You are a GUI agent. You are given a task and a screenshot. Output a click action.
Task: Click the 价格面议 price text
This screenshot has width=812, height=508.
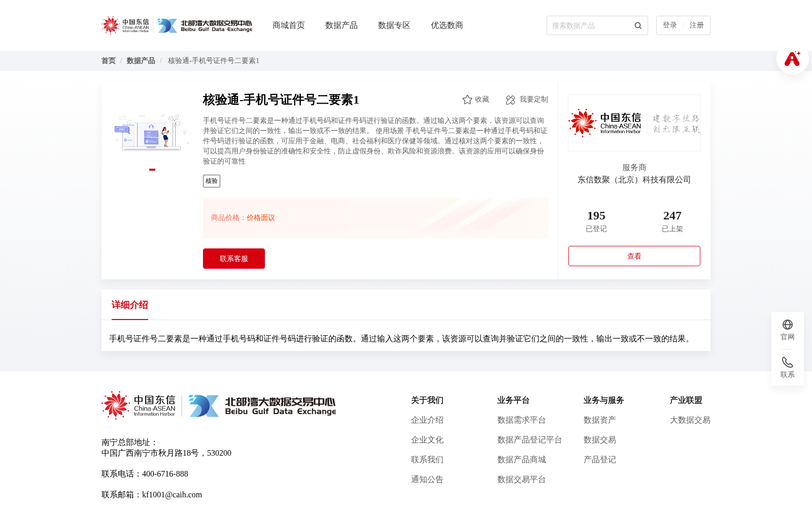tap(261, 218)
